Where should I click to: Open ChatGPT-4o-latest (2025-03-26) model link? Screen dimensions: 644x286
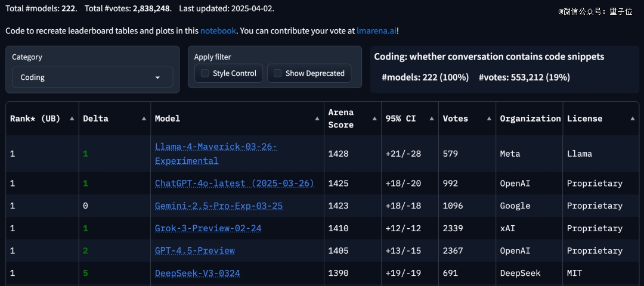tap(234, 184)
